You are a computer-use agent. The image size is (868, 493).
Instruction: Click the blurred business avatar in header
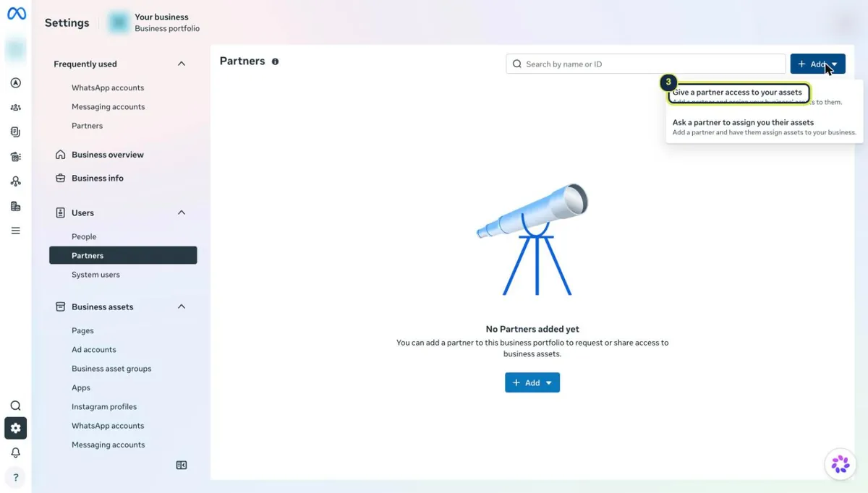pos(119,23)
